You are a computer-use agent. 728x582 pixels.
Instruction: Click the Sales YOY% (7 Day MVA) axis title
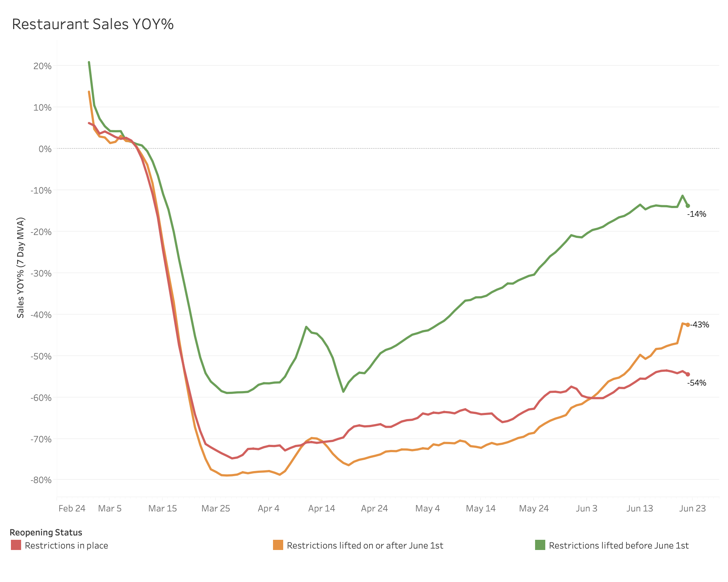pyautogui.click(x=21, y=267)
